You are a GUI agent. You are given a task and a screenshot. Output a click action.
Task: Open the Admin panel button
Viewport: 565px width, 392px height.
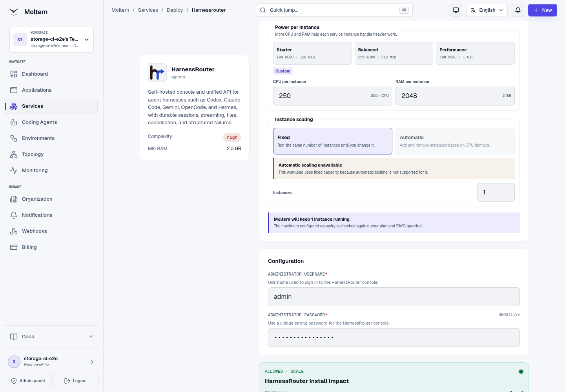point(28,381)
